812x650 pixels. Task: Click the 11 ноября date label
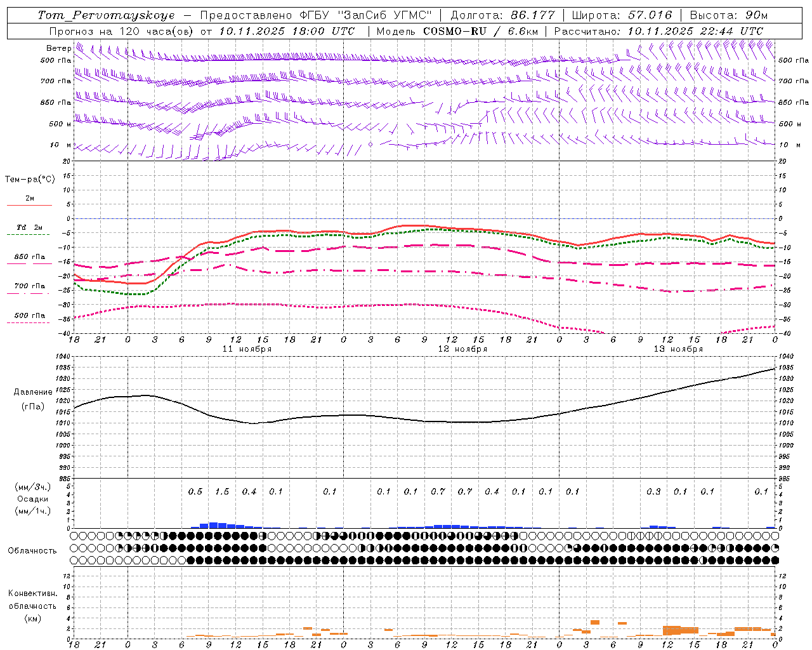(247, 349)
